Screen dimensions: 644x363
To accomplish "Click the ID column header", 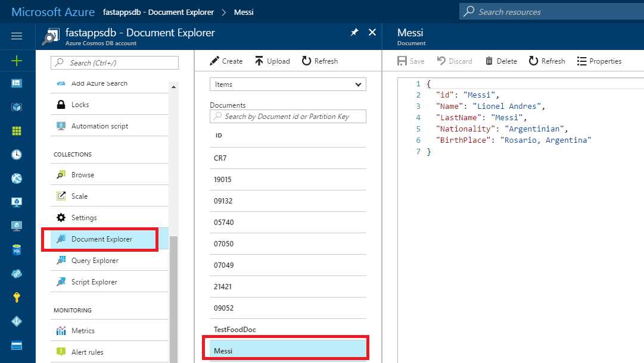I will click(x=219, y=135).
